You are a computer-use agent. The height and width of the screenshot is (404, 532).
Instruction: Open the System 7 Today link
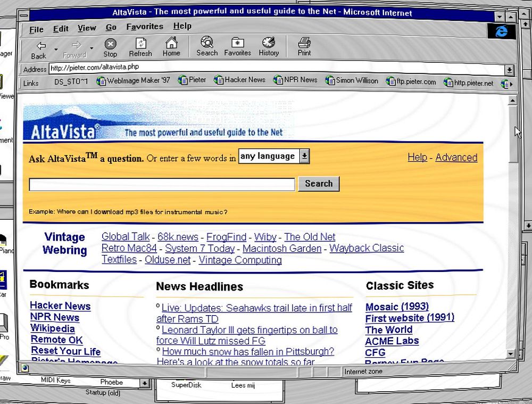[200, 248]
